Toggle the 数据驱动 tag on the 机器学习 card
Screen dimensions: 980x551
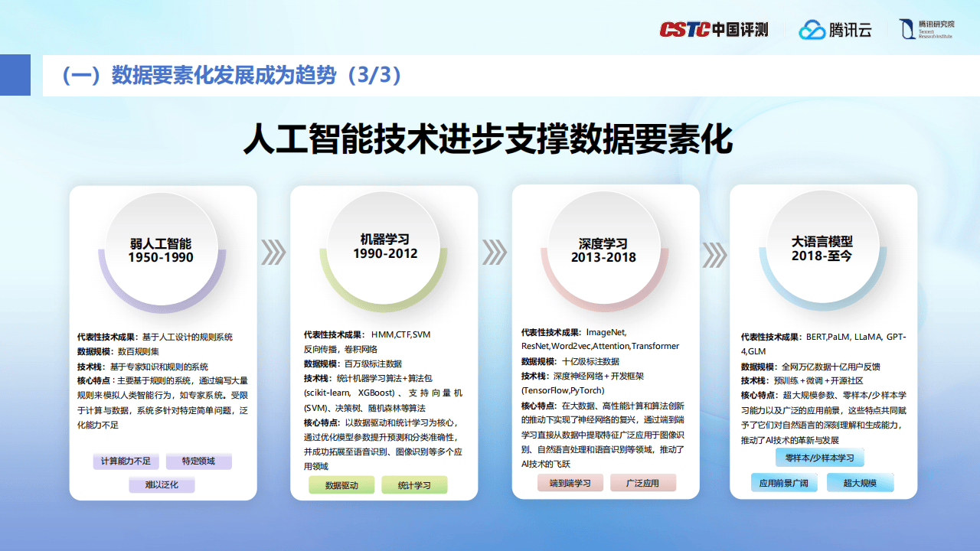tap(341, 484)
